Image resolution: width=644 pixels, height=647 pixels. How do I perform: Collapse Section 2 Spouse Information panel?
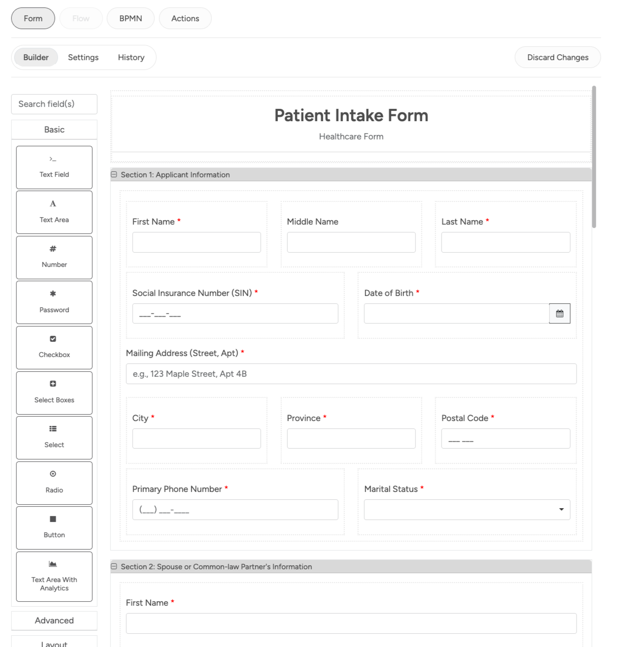(x=114, y=567)
